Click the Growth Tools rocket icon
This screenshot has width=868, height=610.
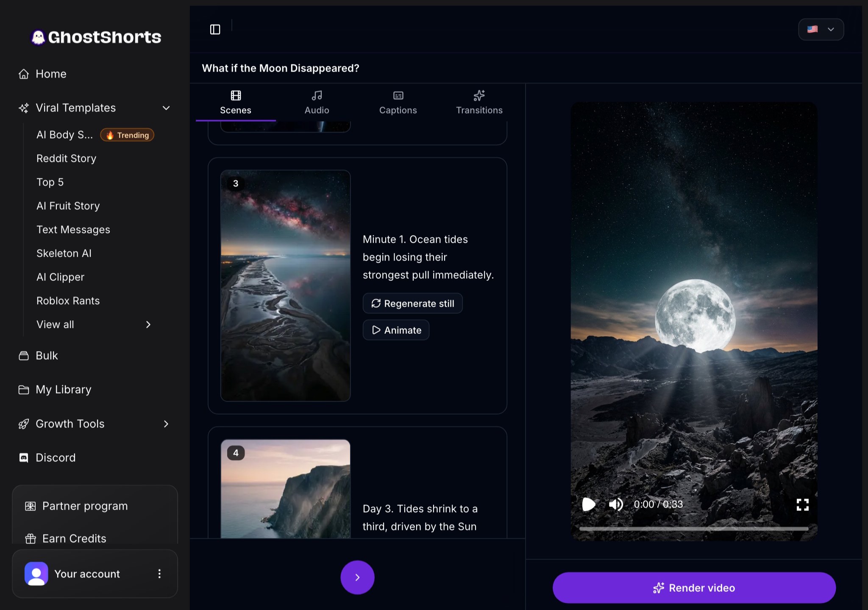(x=24, y=424)
